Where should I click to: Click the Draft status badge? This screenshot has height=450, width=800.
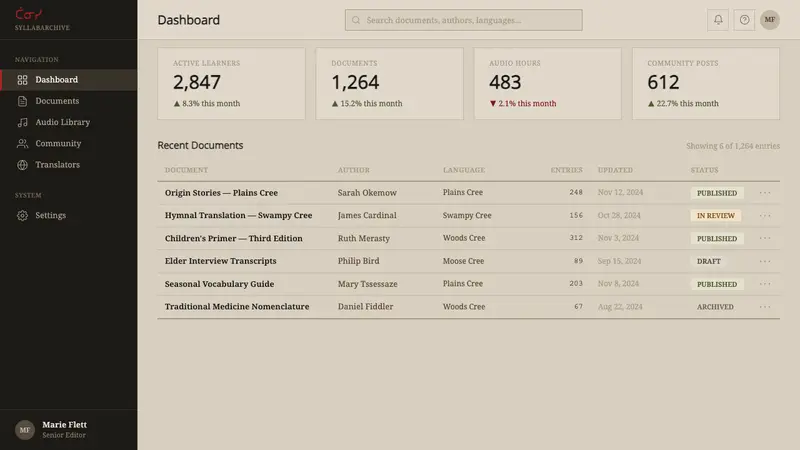pos(709,261)
